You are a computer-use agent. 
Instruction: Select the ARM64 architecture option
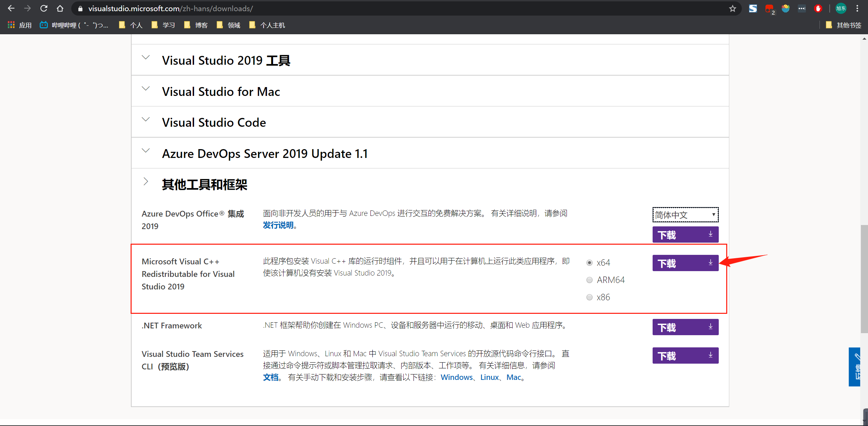click(590, 280)
